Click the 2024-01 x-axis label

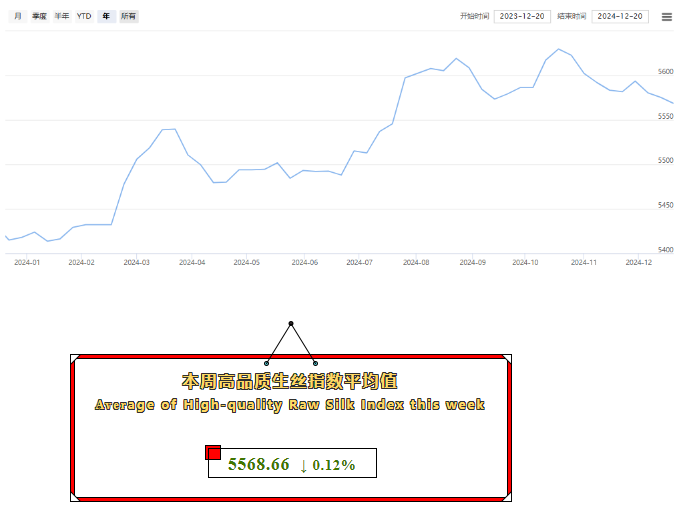pyautogui.click(x=27, y=262)
